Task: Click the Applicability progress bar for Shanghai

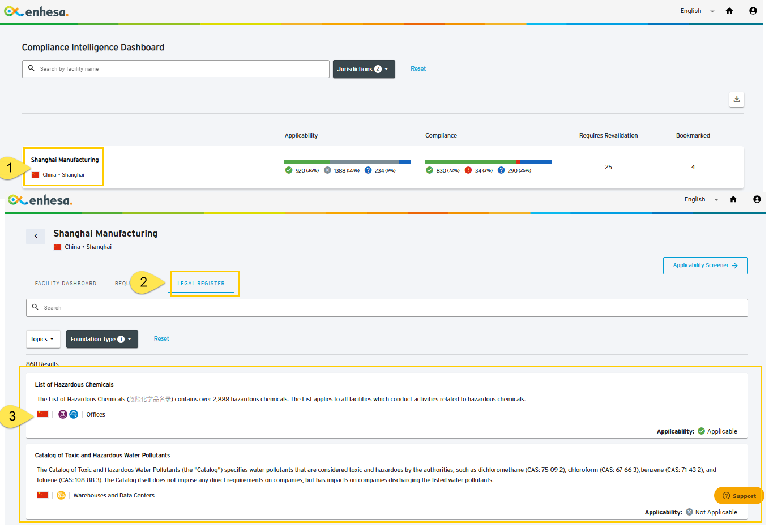Action: [348, 162]
